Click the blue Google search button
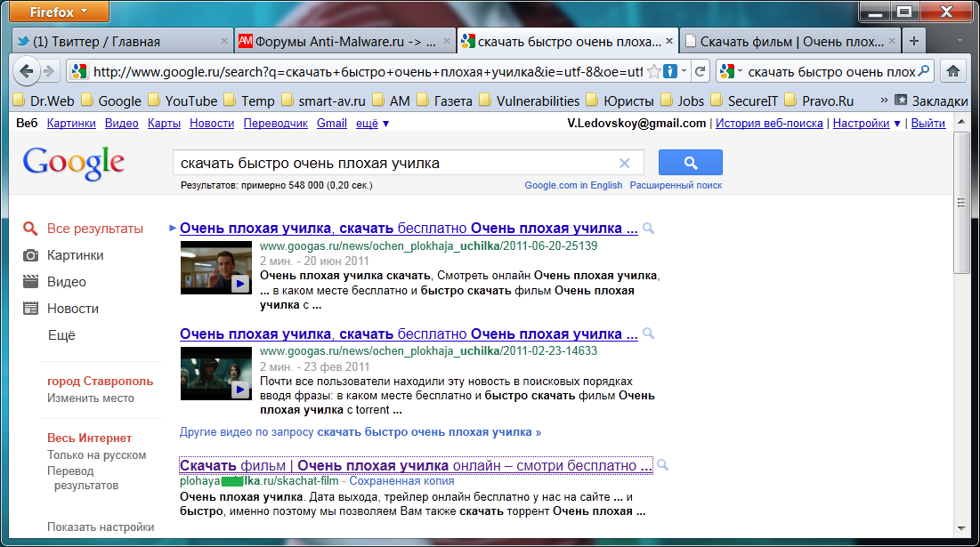The height and width of the screenshot is (547, 980). click(691, 163)
